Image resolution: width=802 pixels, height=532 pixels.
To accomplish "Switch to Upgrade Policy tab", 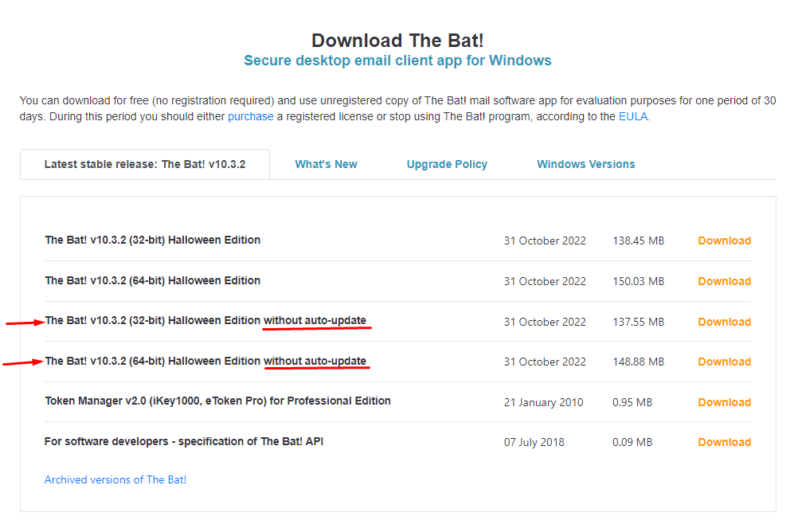I will click(x=447, y=164).
